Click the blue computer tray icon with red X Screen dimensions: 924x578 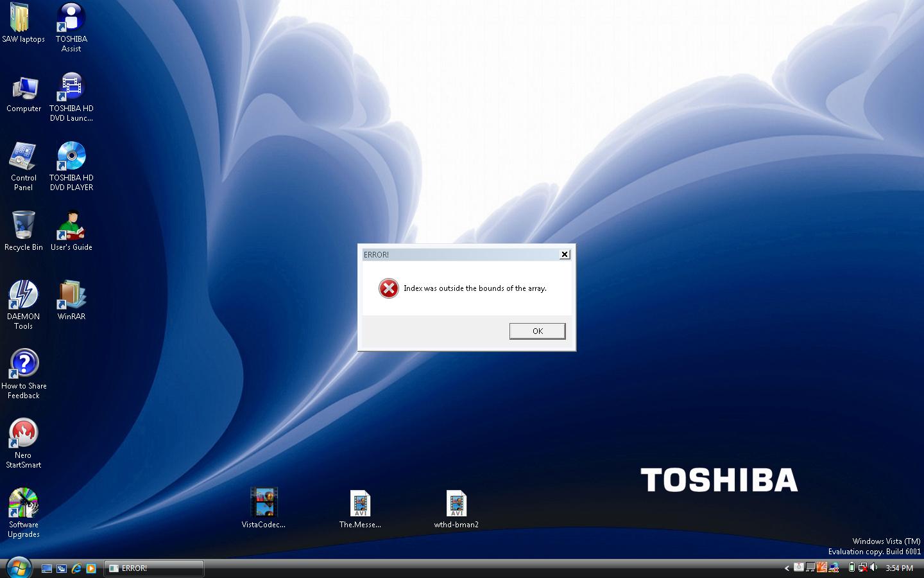point(834,567)
